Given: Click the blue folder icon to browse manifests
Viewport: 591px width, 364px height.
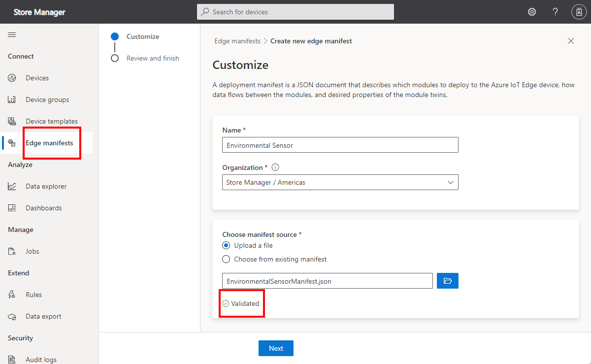Looking at the screenshot, I should 447,281.
